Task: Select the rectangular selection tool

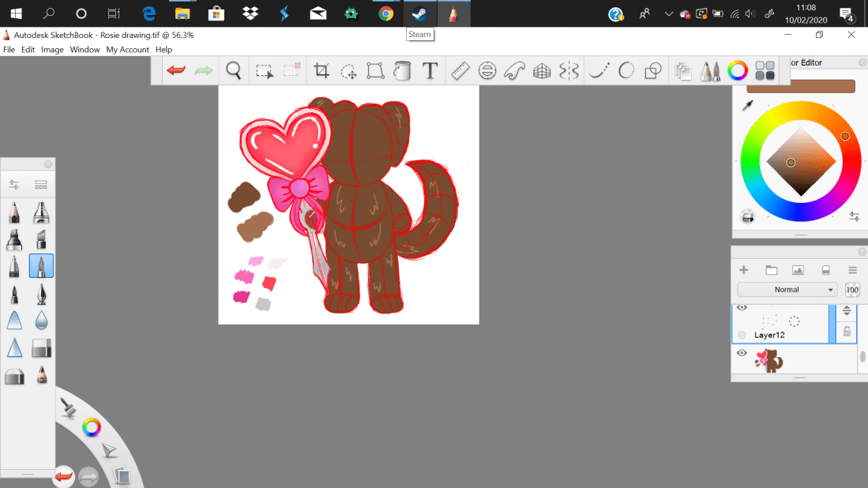Action: pyautogui.click(x=265, y=71)
